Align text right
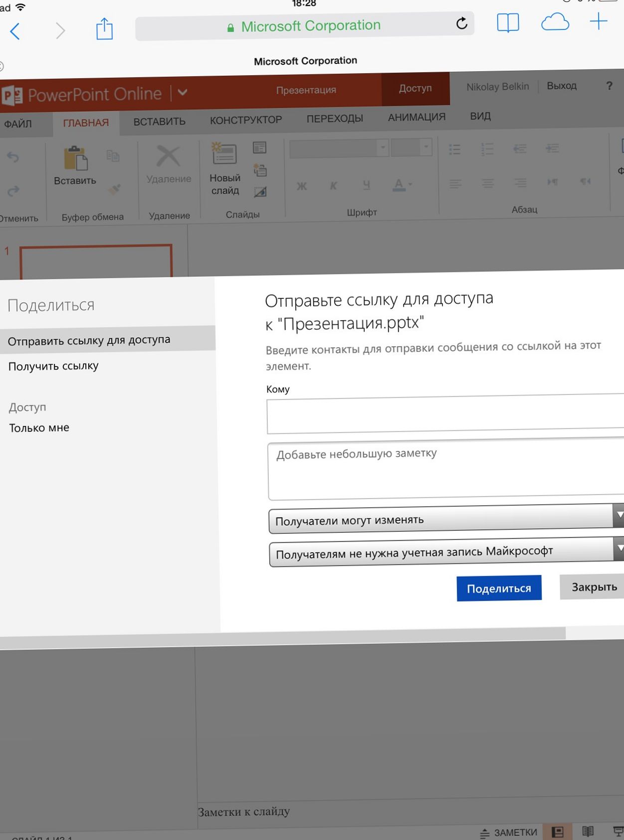This screenshot has width=624, height=840. coord(520,183)
